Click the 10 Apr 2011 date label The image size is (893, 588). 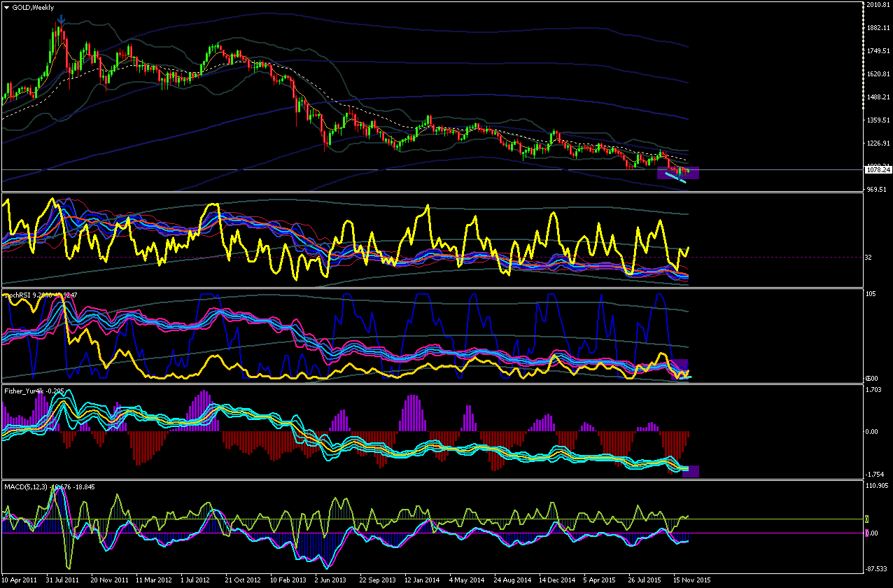(20, 580)
